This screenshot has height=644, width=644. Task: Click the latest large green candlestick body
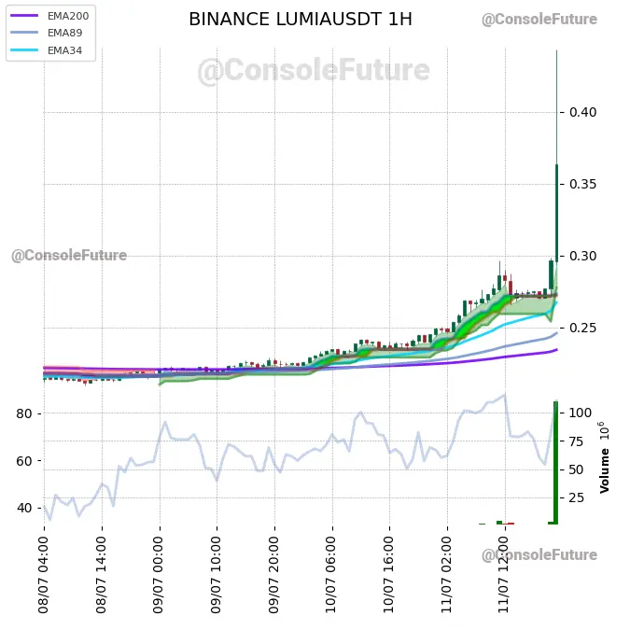point(557,213)
